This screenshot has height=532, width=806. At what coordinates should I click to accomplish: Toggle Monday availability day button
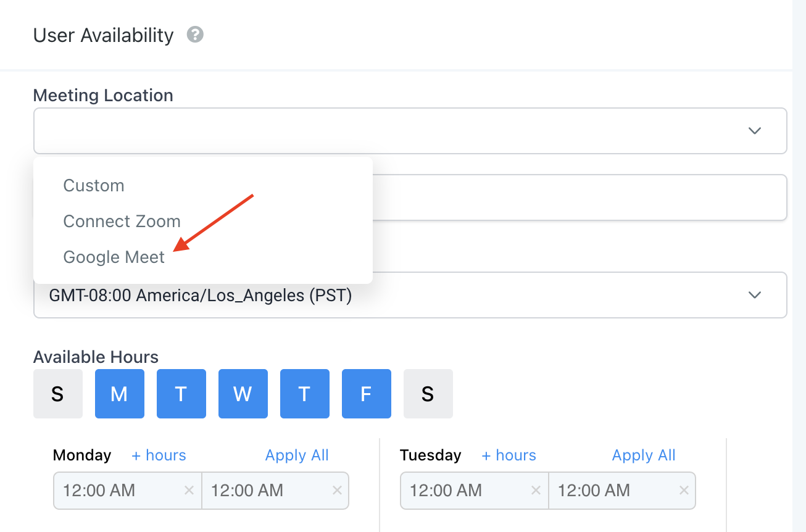119,394
